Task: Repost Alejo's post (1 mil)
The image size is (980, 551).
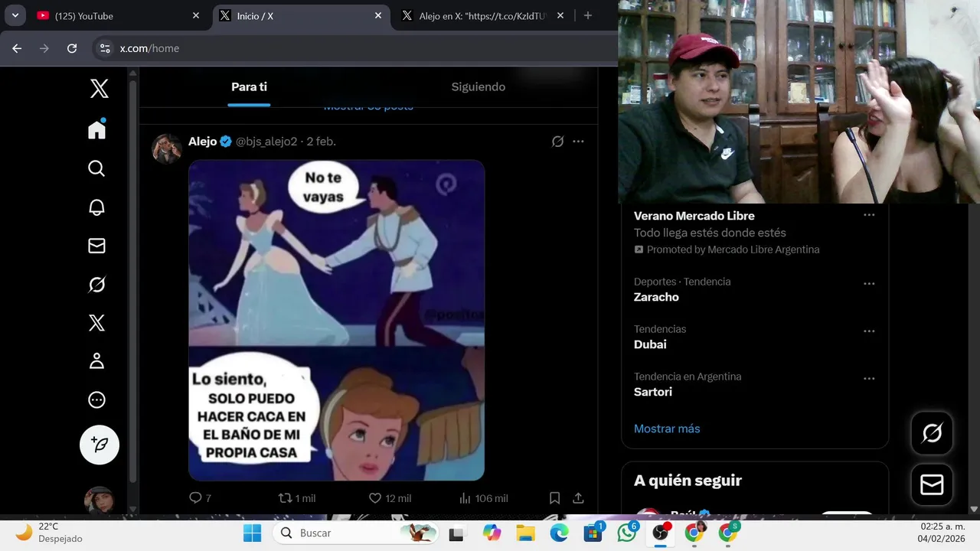Action: click(297, 498)
